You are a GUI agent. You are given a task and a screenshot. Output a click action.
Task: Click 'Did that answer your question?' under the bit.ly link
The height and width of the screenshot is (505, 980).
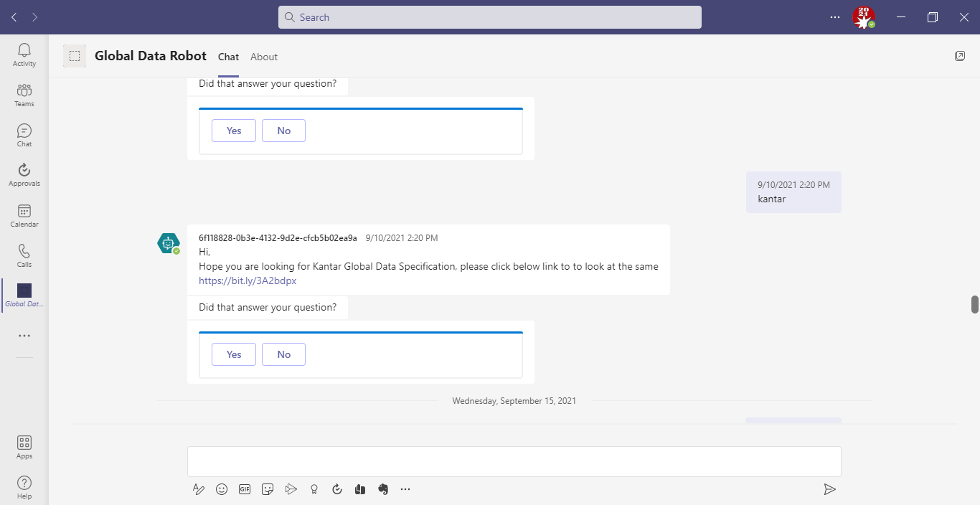pyautogui.click(x=268, y=308)
